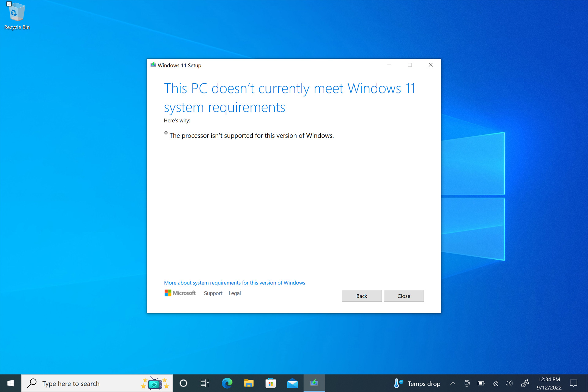The image size is (588, 392).
Task: Open the system requirements information link
Action: point(234,283)
